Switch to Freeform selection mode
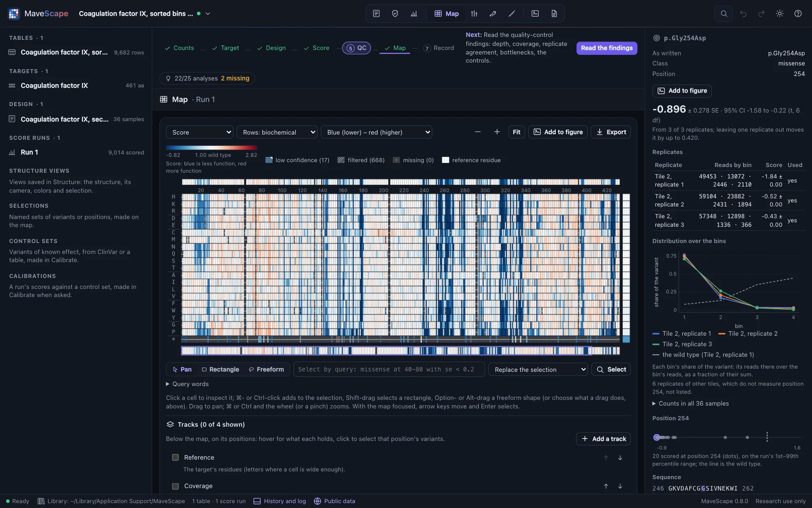 [x=266, y=369]
